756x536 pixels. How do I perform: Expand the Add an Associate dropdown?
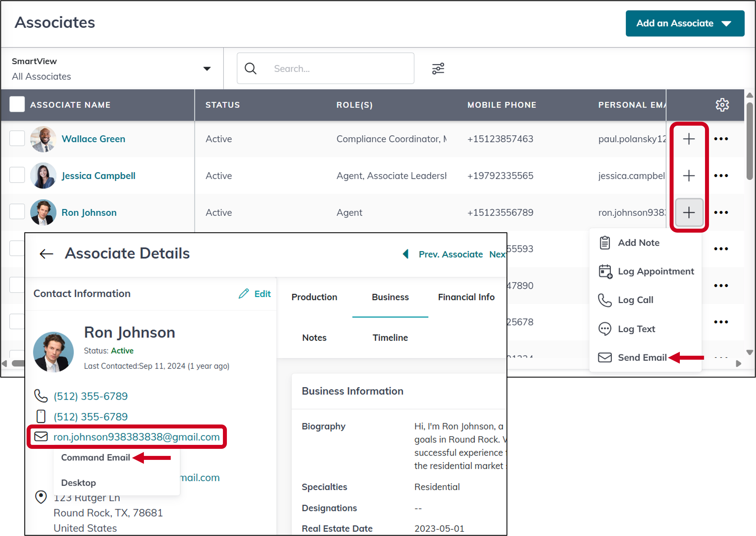[x=685, y=23]
